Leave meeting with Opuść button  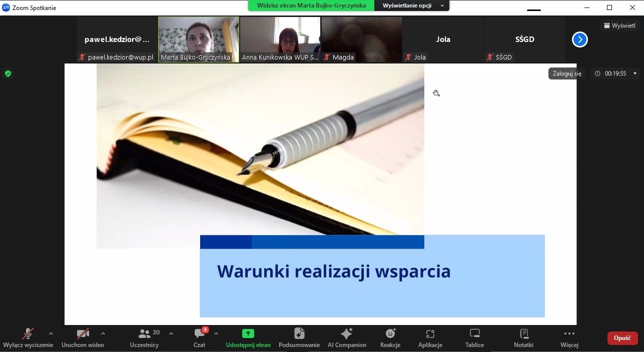point(622,338)
